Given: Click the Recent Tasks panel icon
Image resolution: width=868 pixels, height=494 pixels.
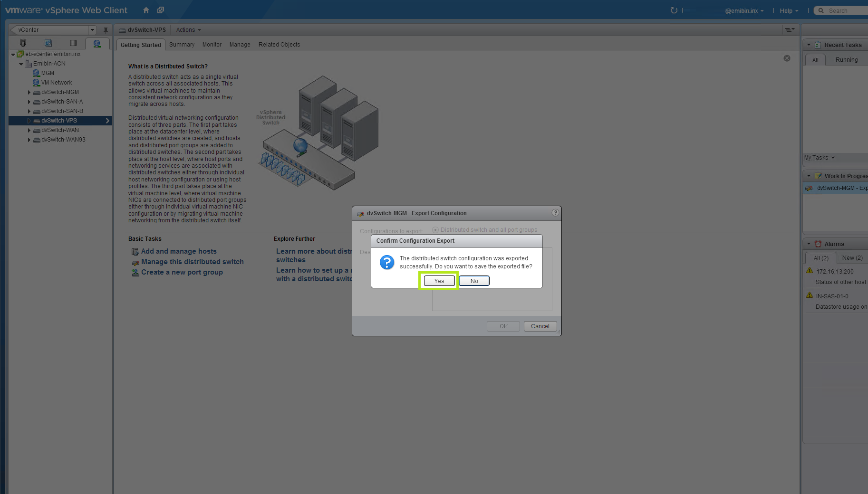Looking at the screenshot, I should tap(818, 45).
